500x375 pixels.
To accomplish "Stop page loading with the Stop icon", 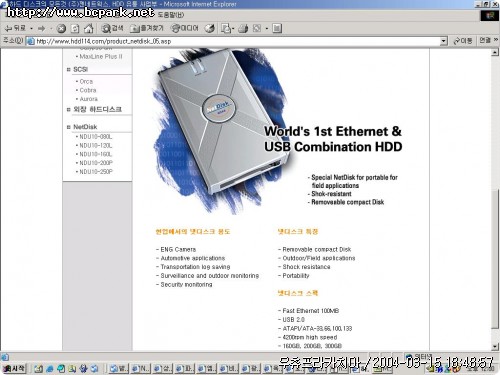I will tap(61, 28).
